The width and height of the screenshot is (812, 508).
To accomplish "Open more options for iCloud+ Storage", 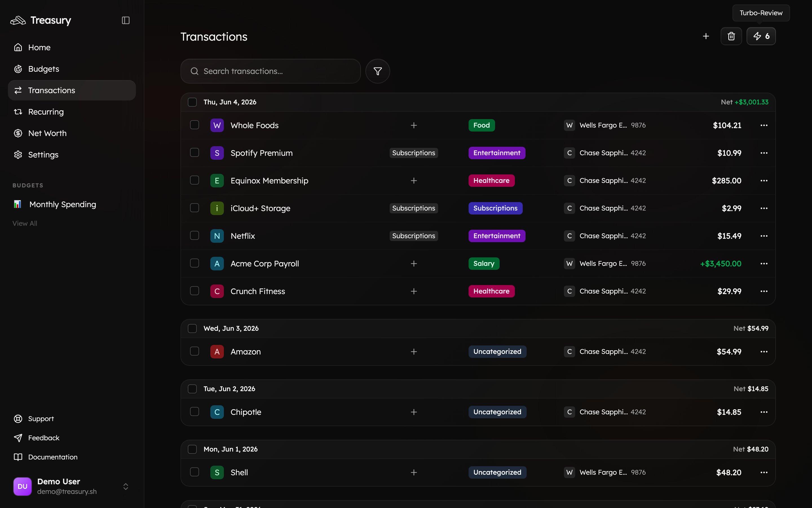I will 764,208.
